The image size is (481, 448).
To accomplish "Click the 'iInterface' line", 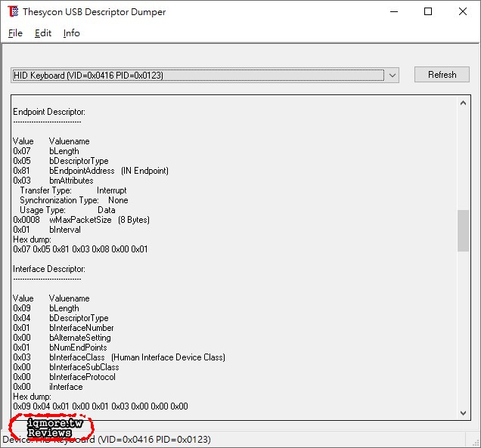I will 48,387.
